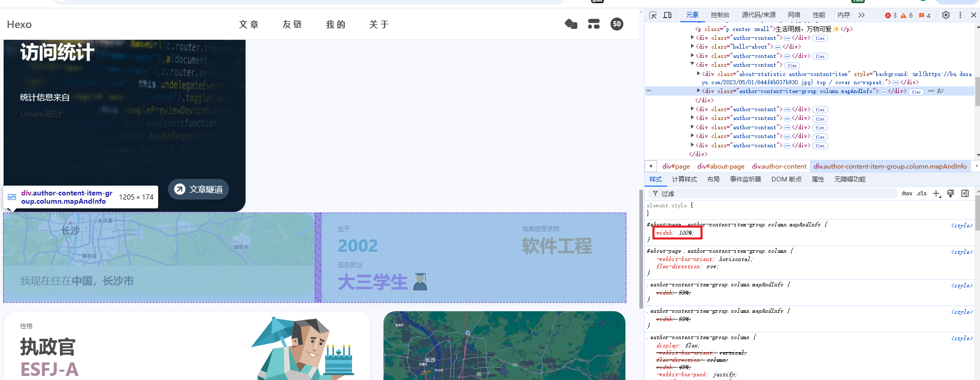Click the Hexo site title
Viewport: 980px width, 380px height.
(x=19, y=24)
